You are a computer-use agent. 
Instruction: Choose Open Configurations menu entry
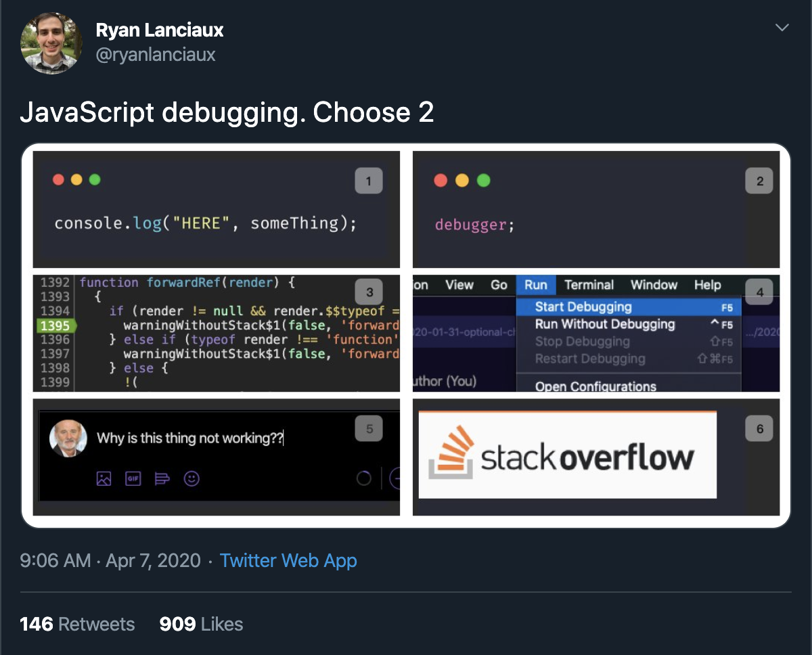pyautogui.click(x=629, y=386)
